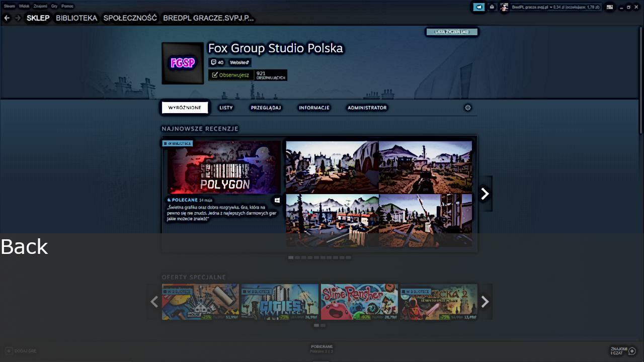
Task: Select the INFORMACJE tab
Action: pos(314,108)
